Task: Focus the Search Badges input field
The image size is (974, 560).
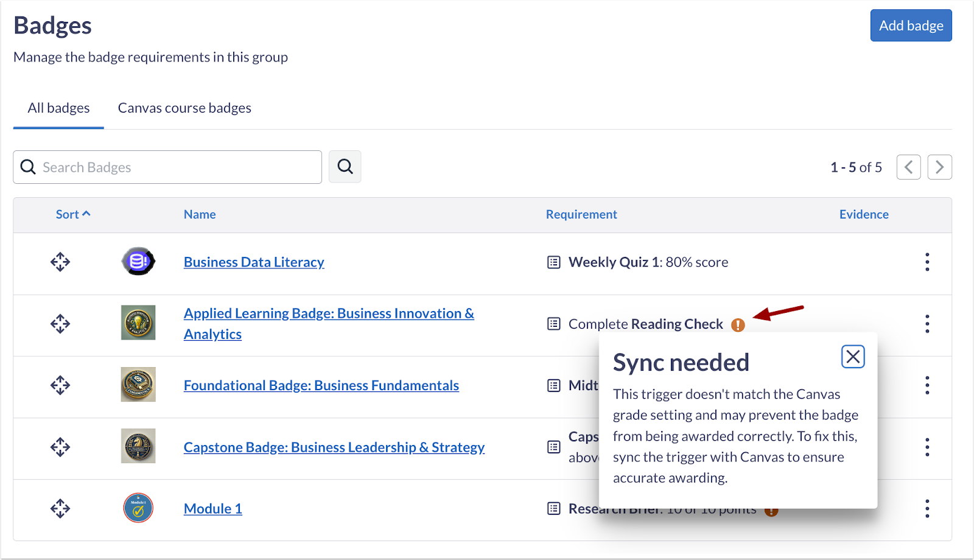Action: point(177,167)
